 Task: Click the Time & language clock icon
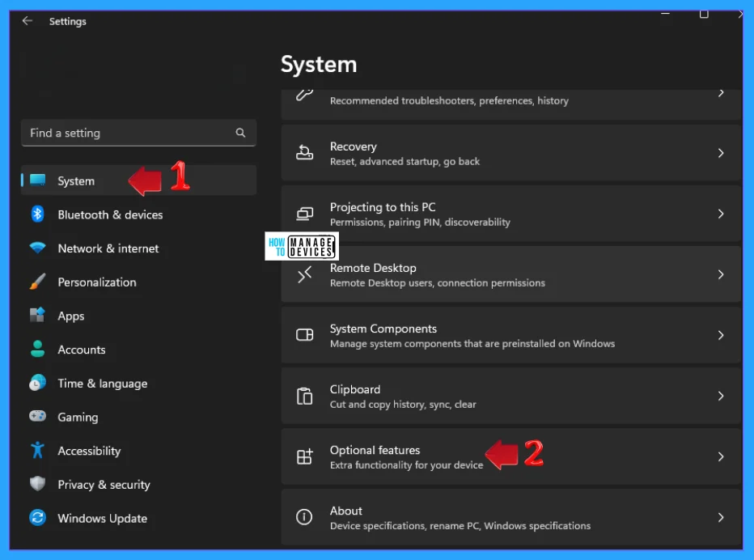[37, 383]
